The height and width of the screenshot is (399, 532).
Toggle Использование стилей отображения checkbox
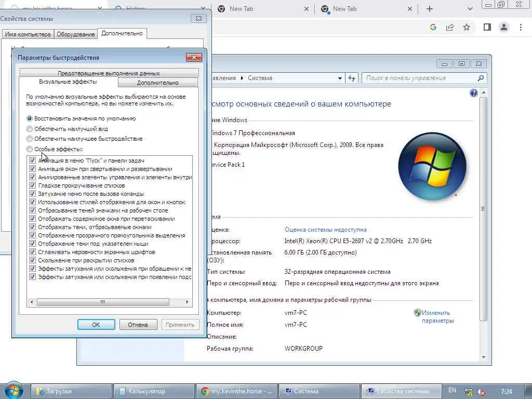click(32, 202)
